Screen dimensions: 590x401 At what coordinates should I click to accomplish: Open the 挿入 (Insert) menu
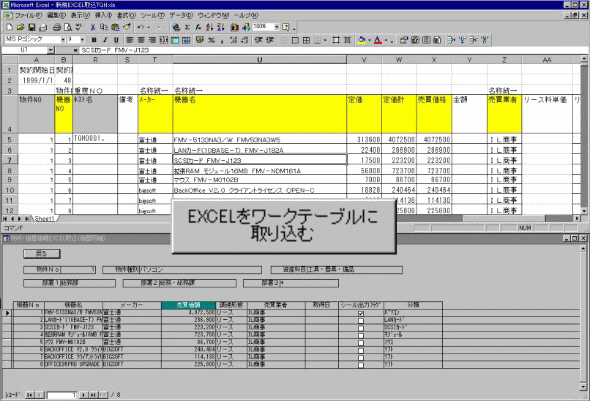pos(103,15)
